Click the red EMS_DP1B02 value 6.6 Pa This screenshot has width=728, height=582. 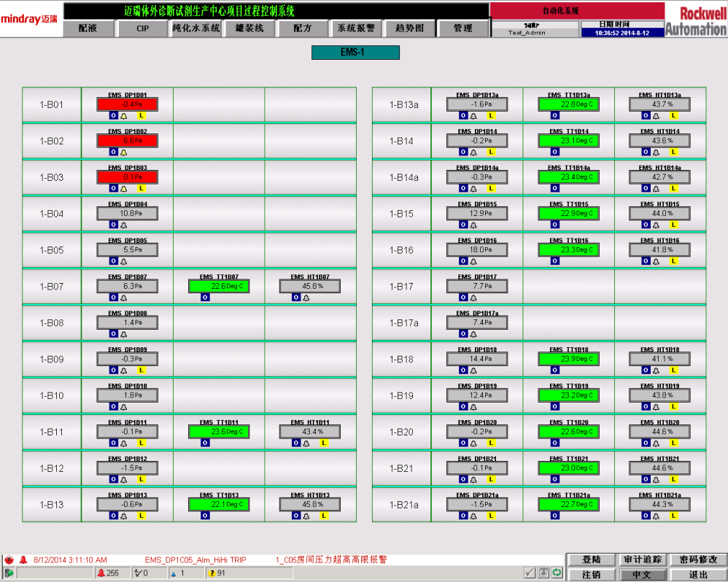pyautogui.click(x=127, y=141)
